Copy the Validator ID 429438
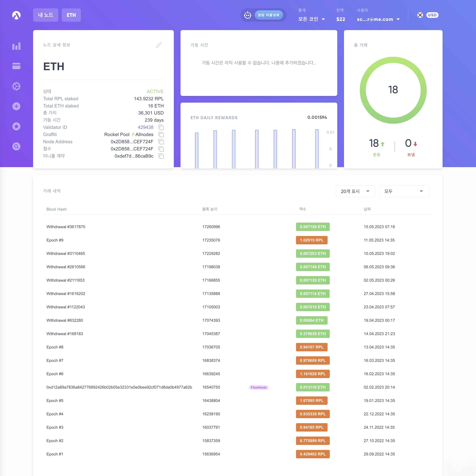The height and width of the screenshot is (476, 476). (161, 127)
